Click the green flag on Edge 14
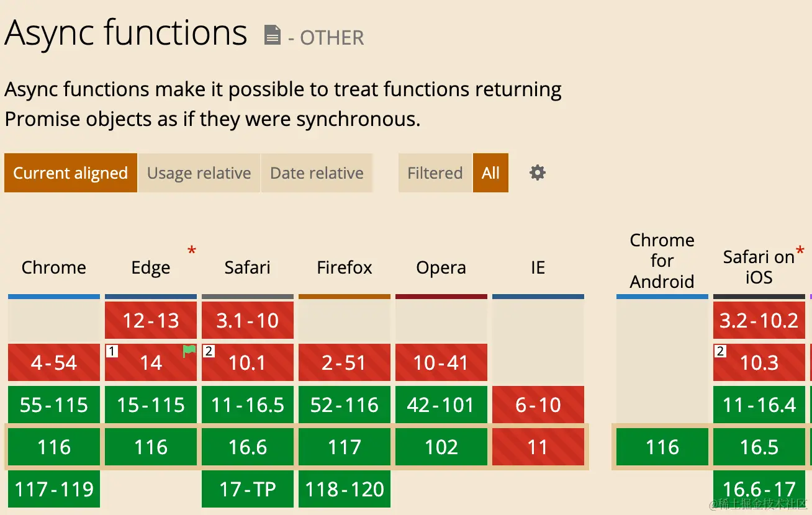The height and width of the screenshot is (515, 812). click(189, 351)
